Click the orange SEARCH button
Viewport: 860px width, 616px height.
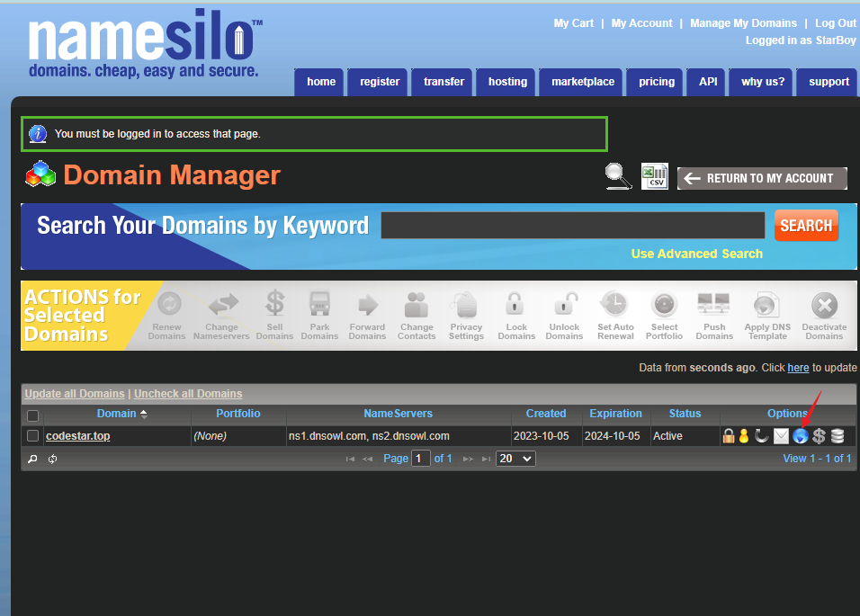tap(806, 225)
